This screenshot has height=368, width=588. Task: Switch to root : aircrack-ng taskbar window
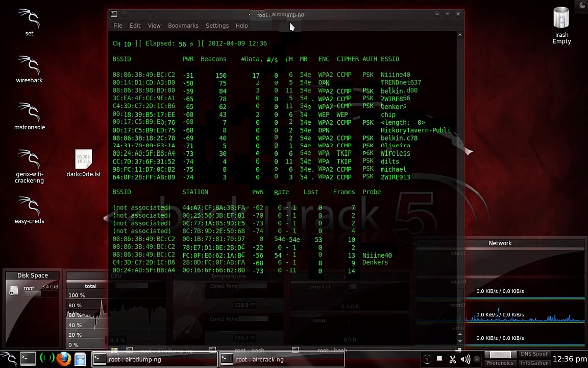282,359
